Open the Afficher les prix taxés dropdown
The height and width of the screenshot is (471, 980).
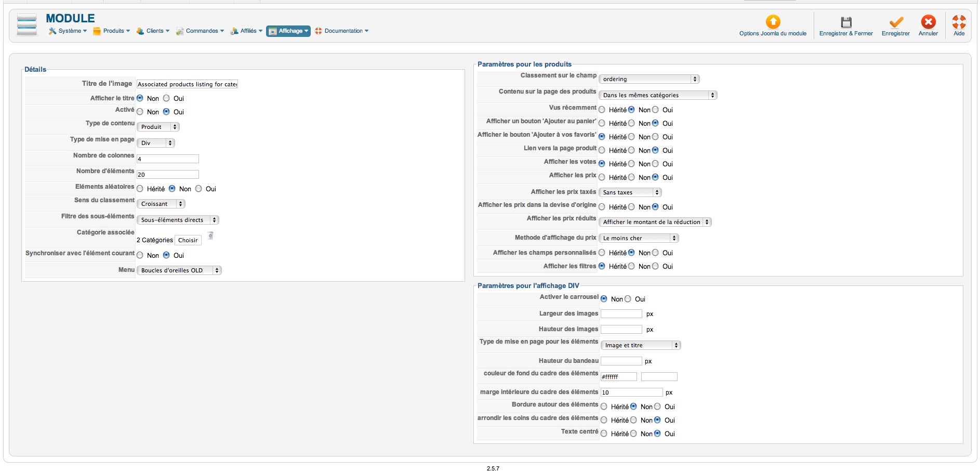630,192
